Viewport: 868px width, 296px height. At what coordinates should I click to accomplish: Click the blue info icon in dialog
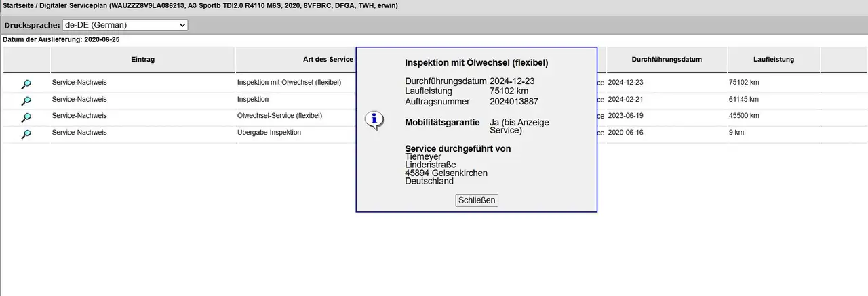pos(374,121)
